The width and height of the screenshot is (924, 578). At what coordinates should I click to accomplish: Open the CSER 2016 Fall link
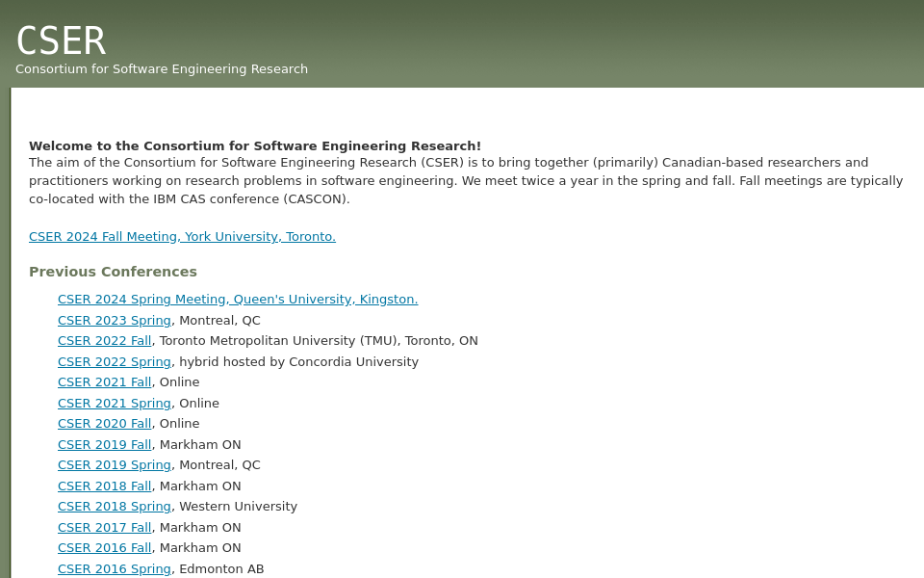[104, 547]
